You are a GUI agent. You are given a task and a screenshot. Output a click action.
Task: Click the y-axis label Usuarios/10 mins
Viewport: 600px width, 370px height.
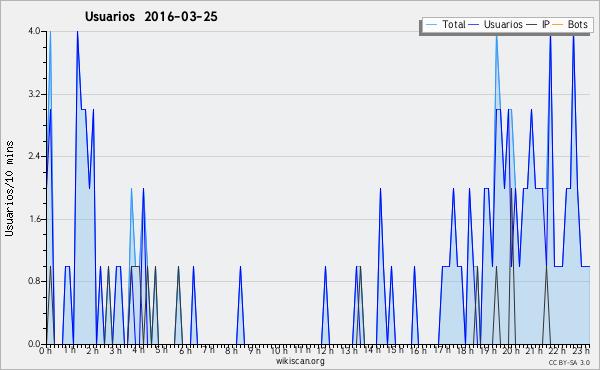pyautogui.click(x=9, y=189)
